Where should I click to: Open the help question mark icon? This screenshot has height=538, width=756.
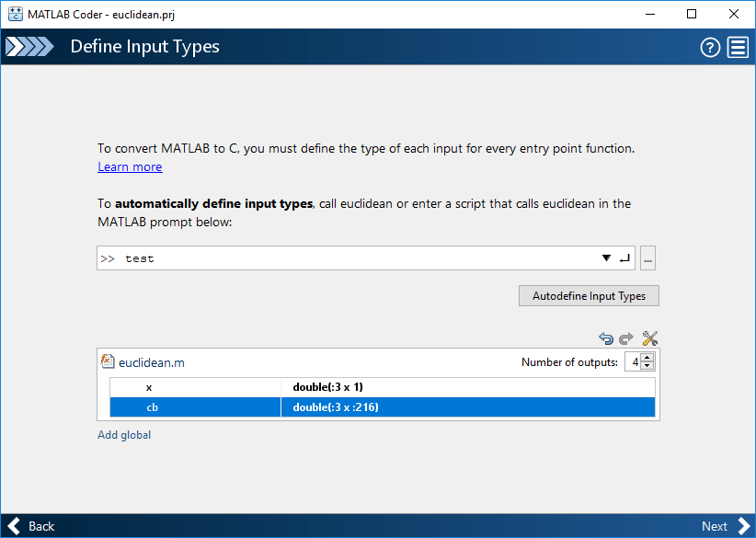[x=710, y=47]
